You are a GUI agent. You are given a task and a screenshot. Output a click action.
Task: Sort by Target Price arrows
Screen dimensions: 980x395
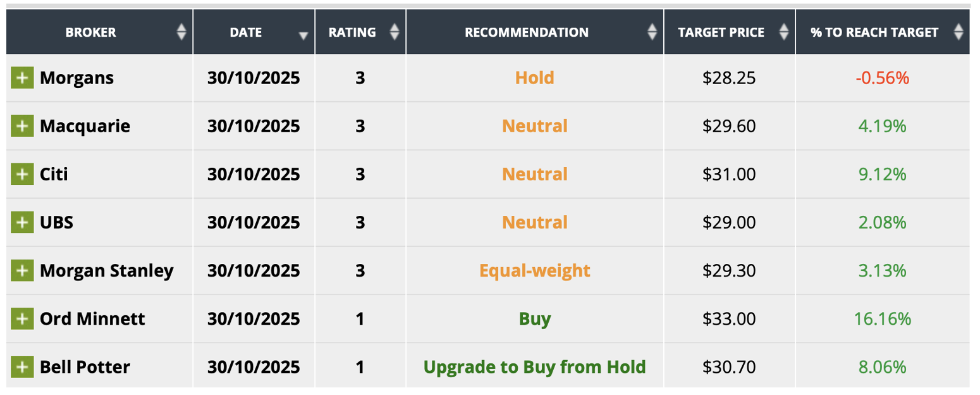tap(784, 32)
